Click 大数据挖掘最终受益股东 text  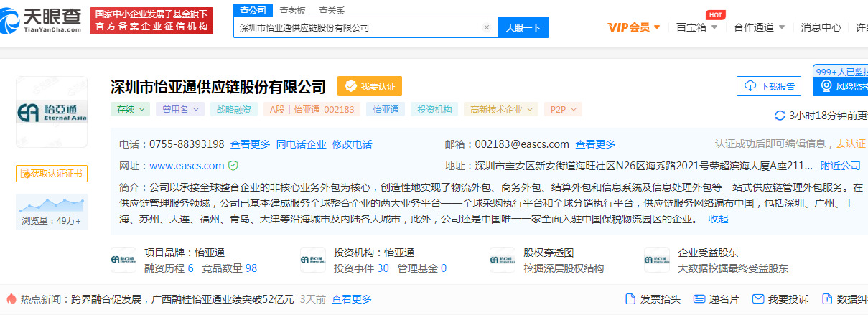[x=733, y=268]
